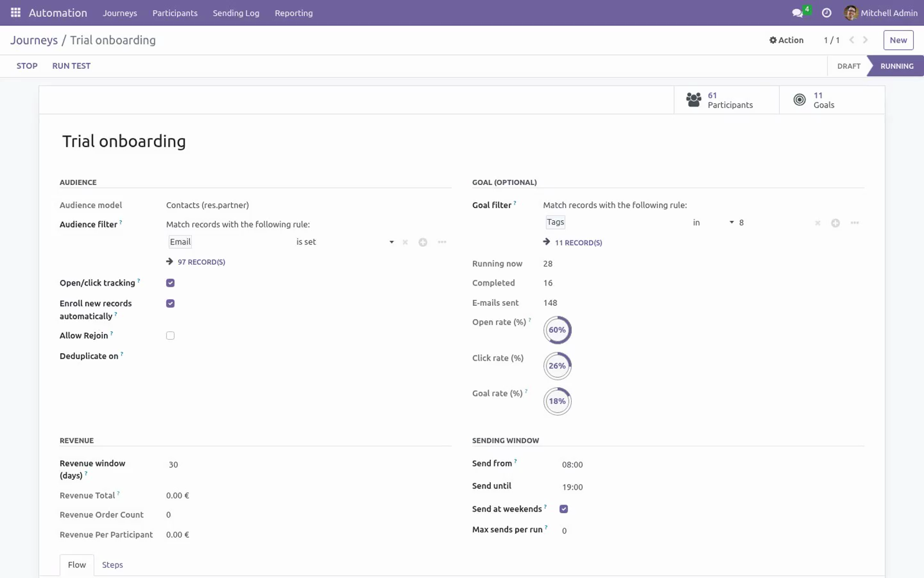The image size is (924, 578).
Task: Click Mitchell Admin avatar picture
Action: pyautogui.click(x=851, y=13)
